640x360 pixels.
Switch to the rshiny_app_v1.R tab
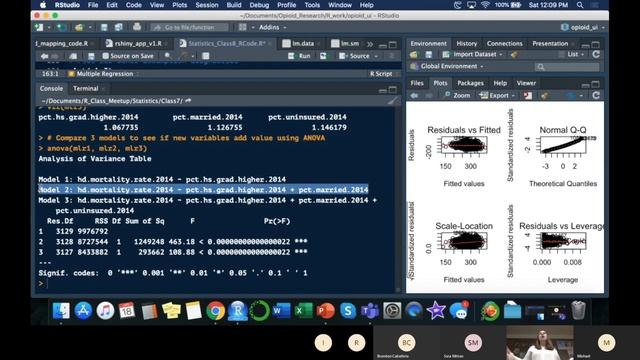[138, 43]
